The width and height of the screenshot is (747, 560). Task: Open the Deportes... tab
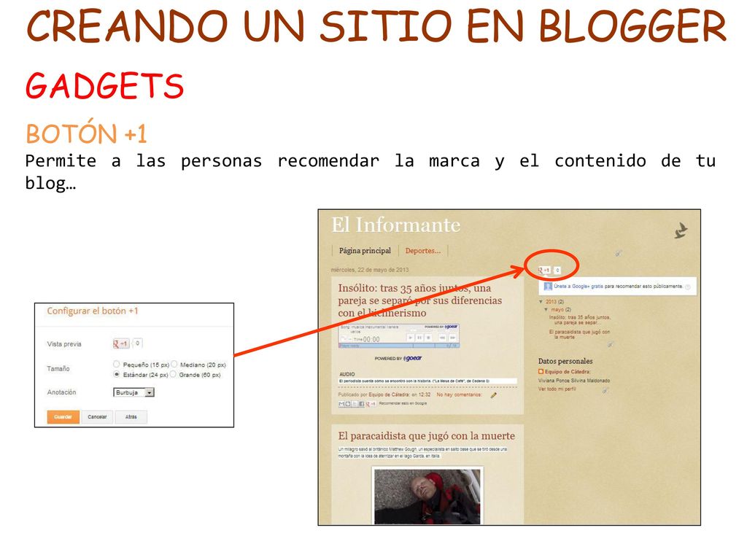click(423, 251)
